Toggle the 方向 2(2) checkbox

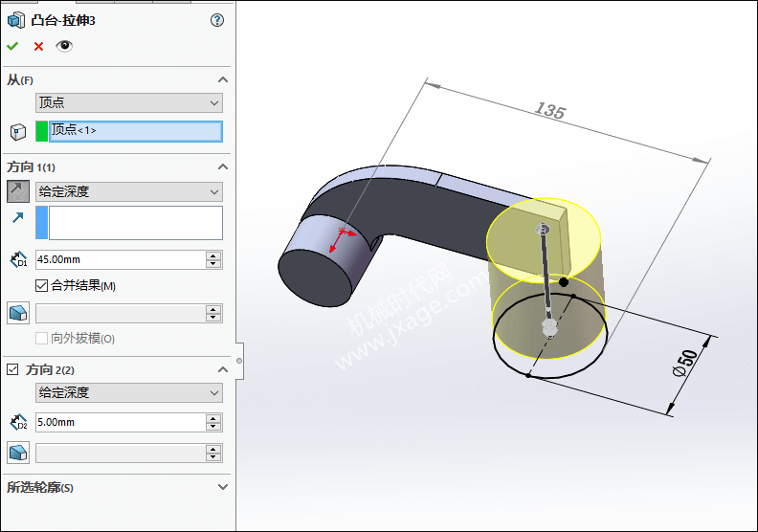[12, 369]
